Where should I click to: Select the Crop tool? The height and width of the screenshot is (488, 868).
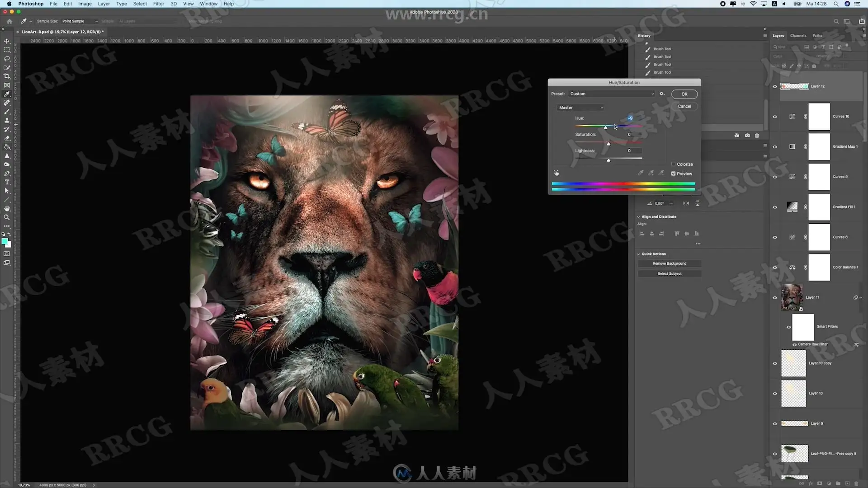7,76
